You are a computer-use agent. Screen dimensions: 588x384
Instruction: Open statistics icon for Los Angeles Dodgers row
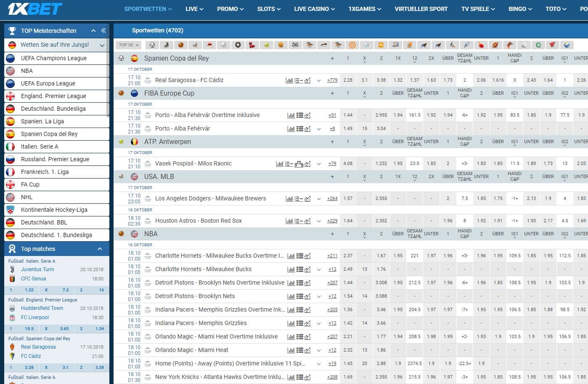(x=289, y=199)
